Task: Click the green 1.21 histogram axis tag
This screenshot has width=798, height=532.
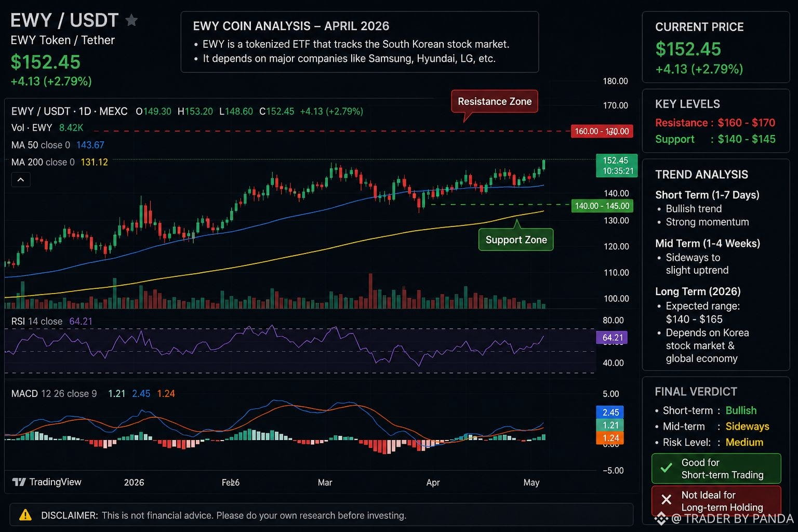Action: pyautogui.click(x=610, y=425)
